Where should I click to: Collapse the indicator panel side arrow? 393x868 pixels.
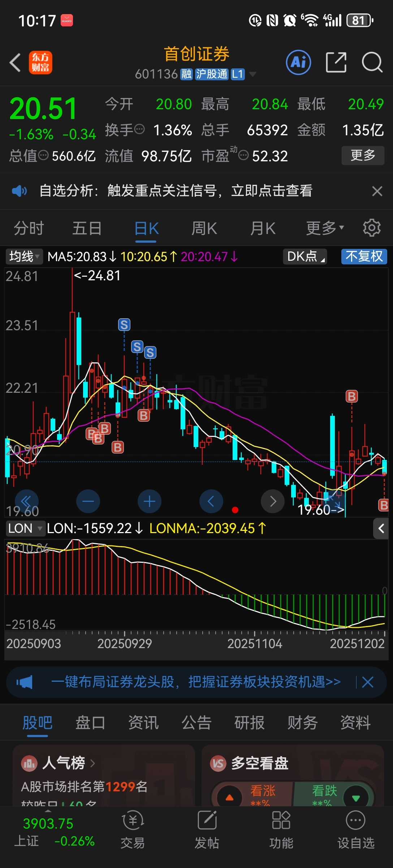tap(381, 529)
